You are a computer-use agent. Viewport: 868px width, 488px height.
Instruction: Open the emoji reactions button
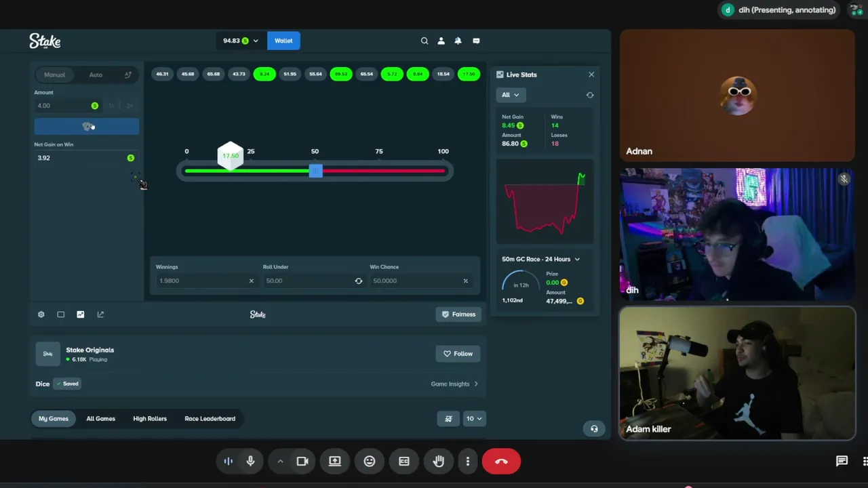(370, 462)
